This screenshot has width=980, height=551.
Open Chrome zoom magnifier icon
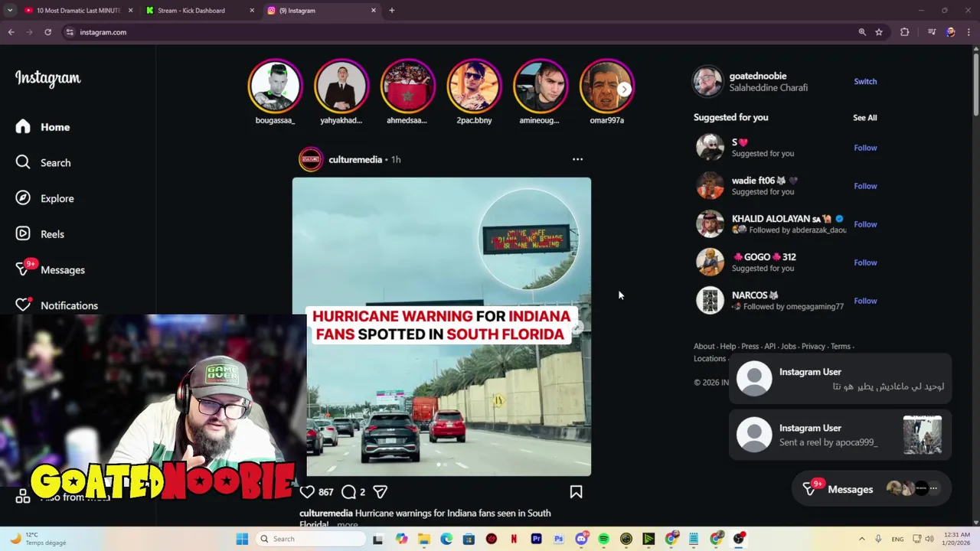[862, 32]
